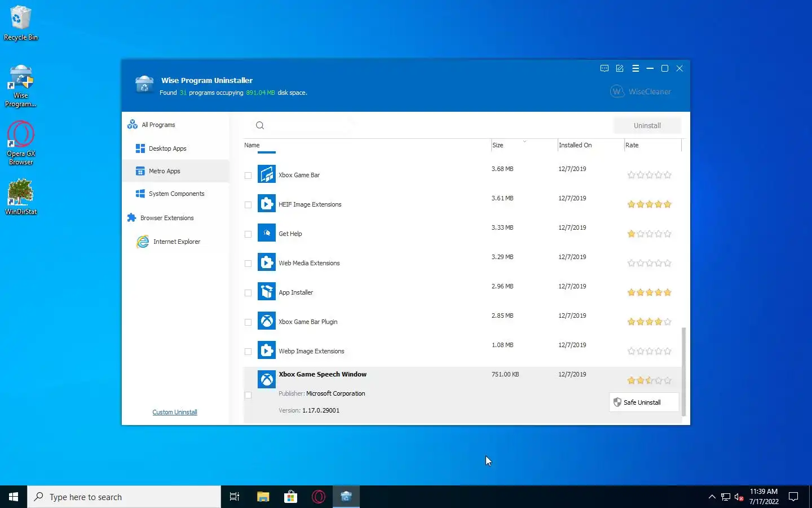Open the Custom Uninstall link
This screenshot has height=508, width=812.
click(x=175, y=412)
